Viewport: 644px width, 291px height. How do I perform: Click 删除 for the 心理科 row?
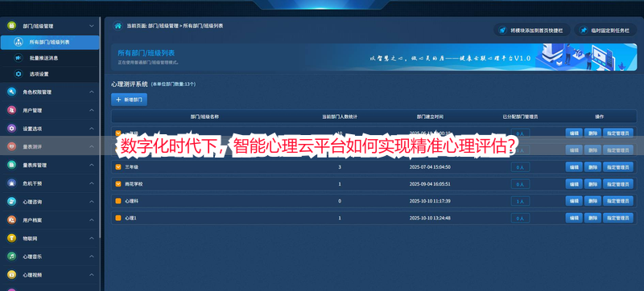(592, 201)
